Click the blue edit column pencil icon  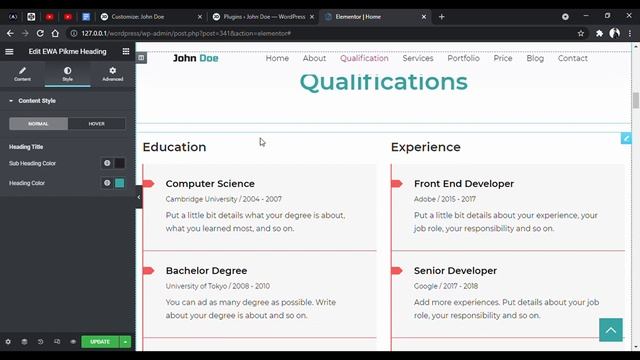[626, 138]
